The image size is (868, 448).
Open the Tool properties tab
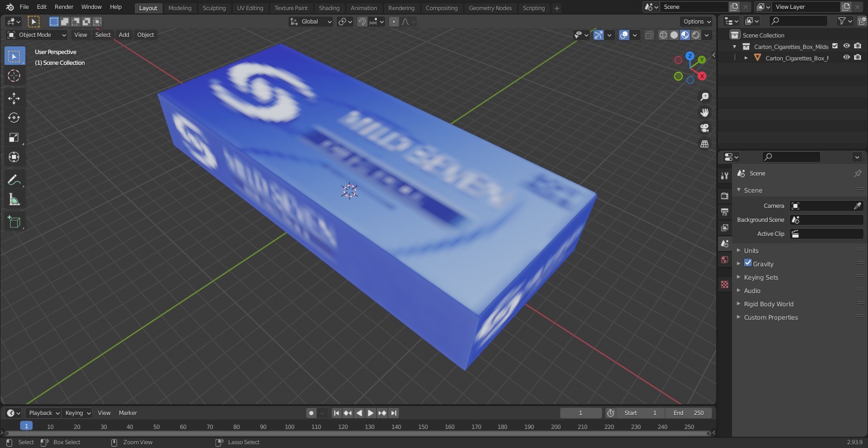(x=724, y=175)
